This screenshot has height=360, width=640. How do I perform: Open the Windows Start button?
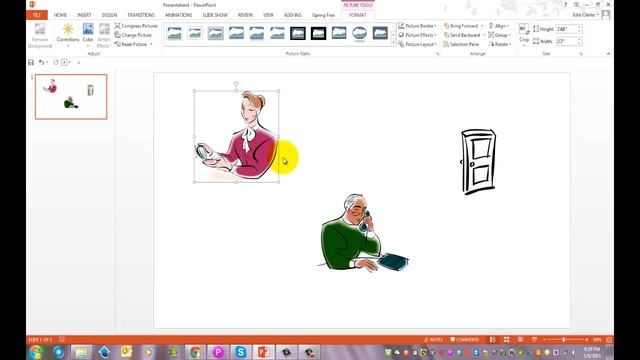(x=36, y=352)
